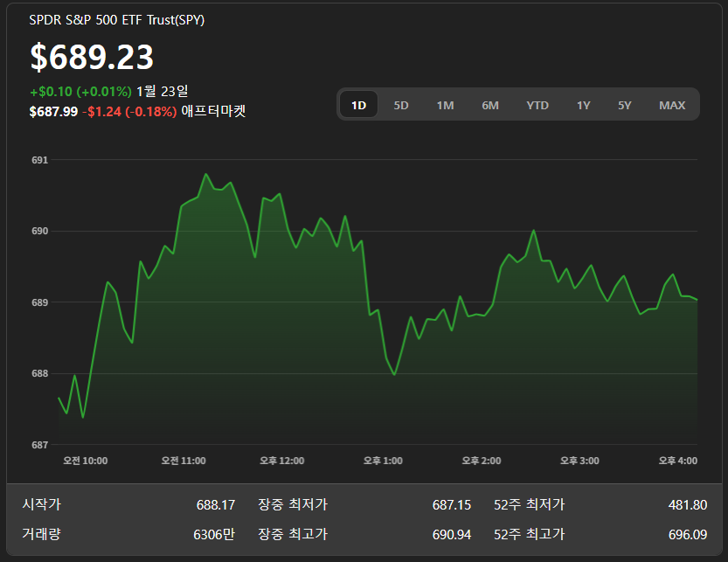Click the 688.17 opening price value
This screenshot has height=562, width=728.
216,505
